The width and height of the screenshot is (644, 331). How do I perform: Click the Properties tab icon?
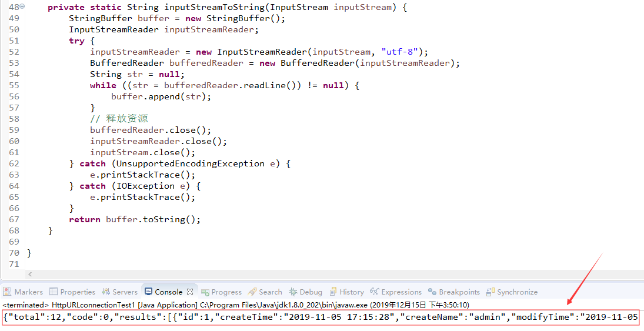pos(54,292)
